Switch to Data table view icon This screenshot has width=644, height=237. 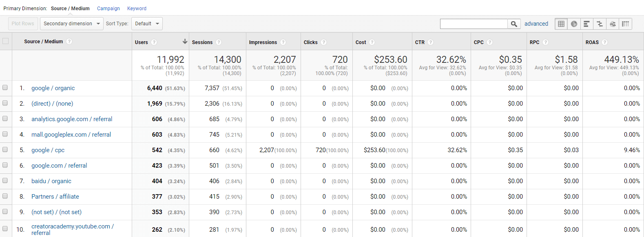[x=561, y=24]
